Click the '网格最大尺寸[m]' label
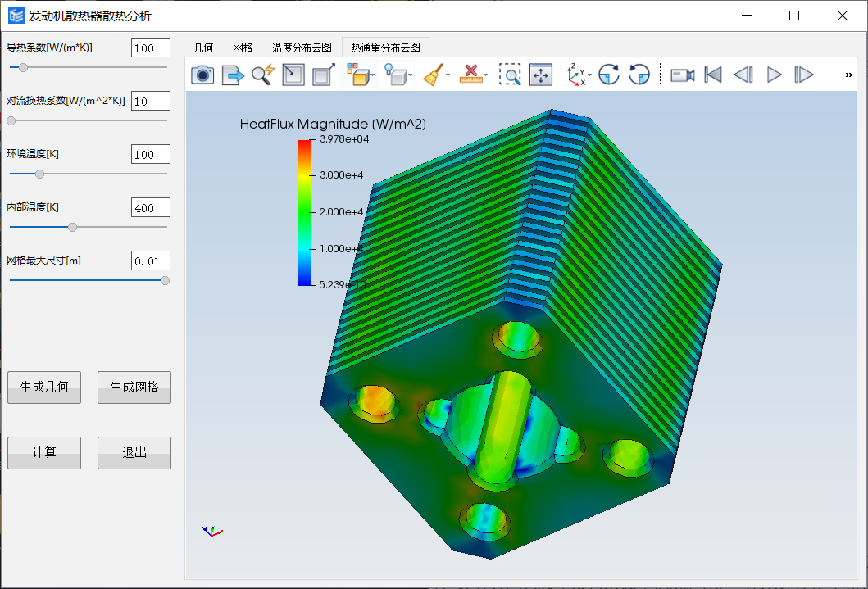 click(x=43, y=260)
